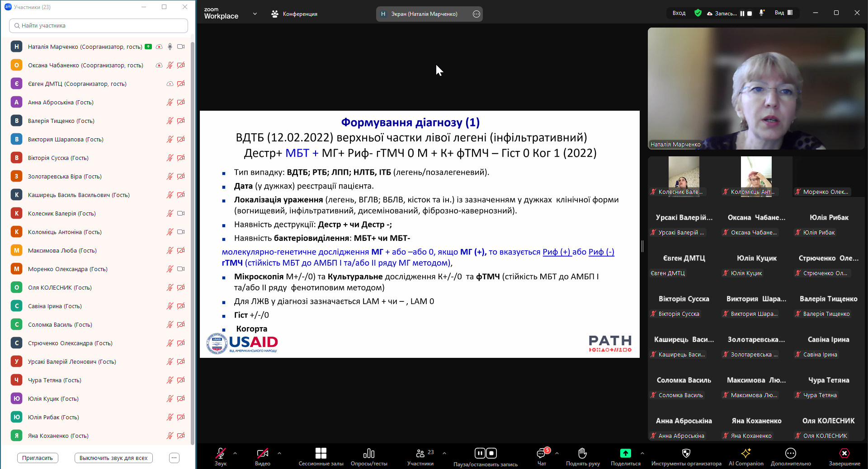Click the green Share (Поделиться) icon

pyautogui.click(x=625, y=453)
